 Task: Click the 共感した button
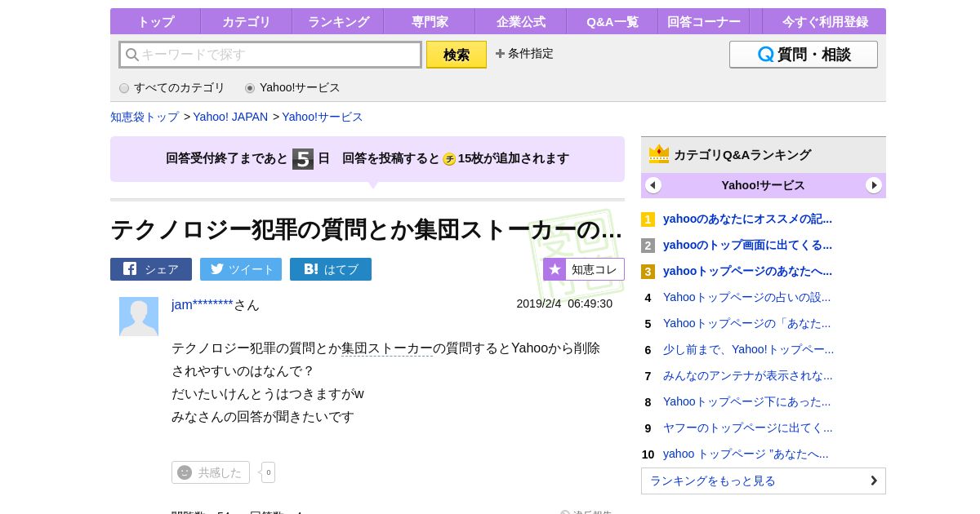pyautogui.click(x=211, y=472)
